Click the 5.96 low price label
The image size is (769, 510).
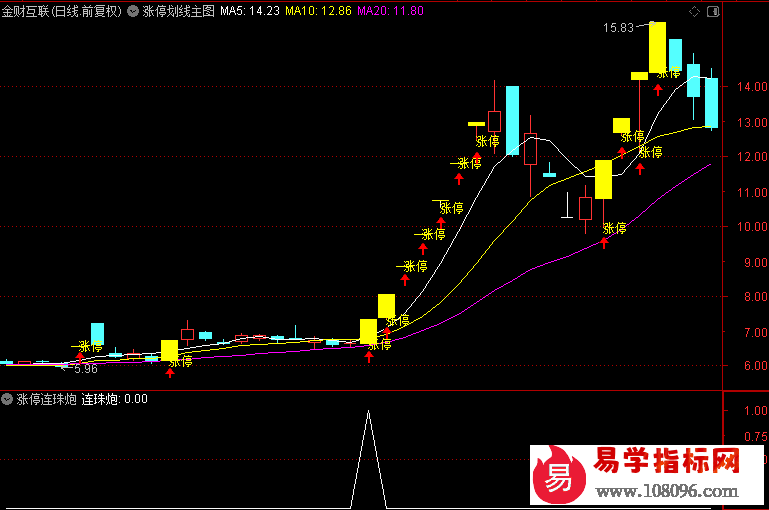86,369
